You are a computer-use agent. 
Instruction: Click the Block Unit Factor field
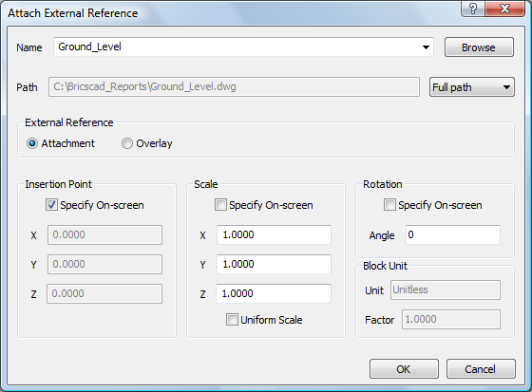(x=451, y=319)
